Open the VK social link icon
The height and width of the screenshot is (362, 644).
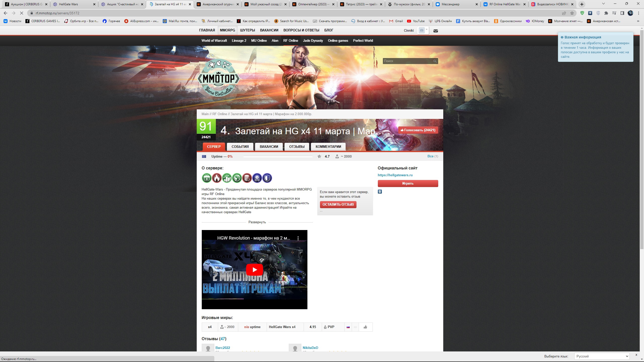tap(380, 192)
